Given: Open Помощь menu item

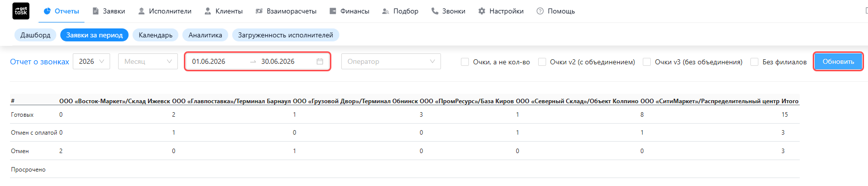Looking at the screenshot, I should 556,11.
